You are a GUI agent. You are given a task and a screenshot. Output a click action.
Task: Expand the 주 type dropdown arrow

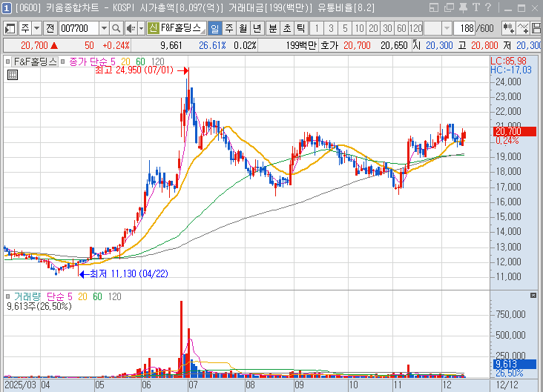(x=37, y=28)
